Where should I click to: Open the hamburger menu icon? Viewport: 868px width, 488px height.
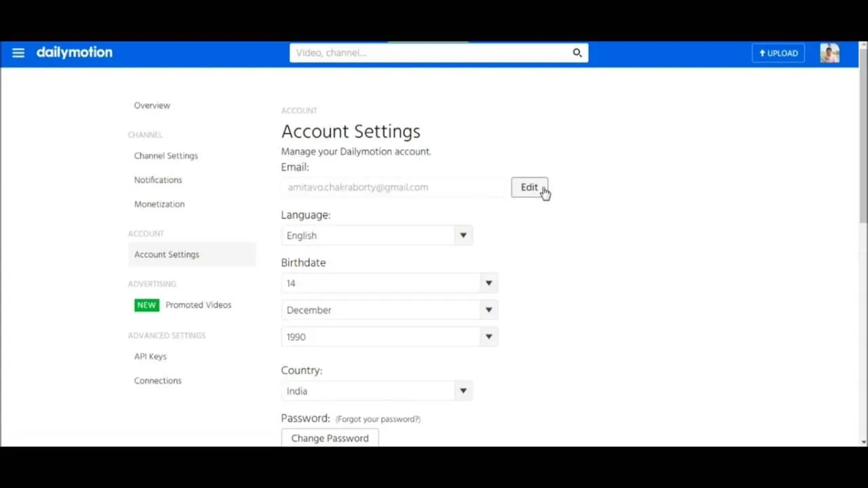coord(18,53)
